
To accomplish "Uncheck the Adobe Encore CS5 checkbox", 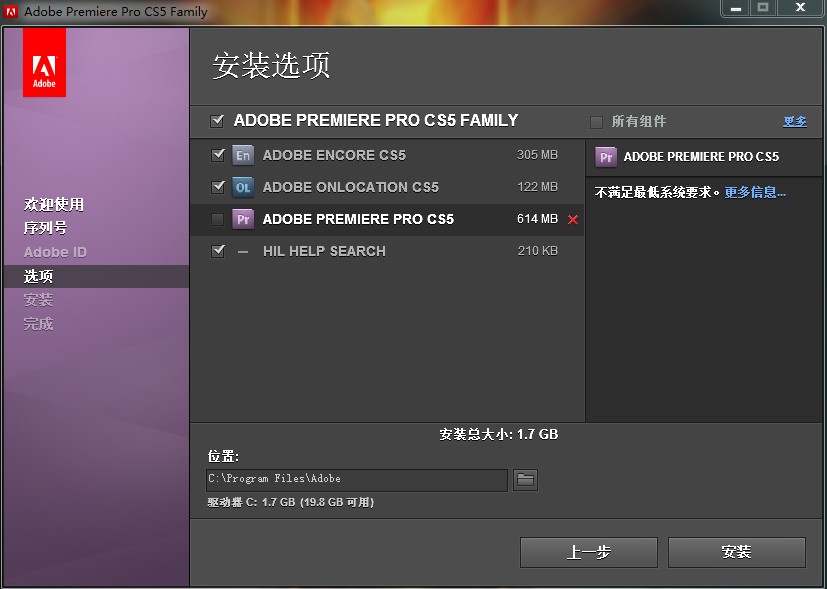I will tap(218, 155).
